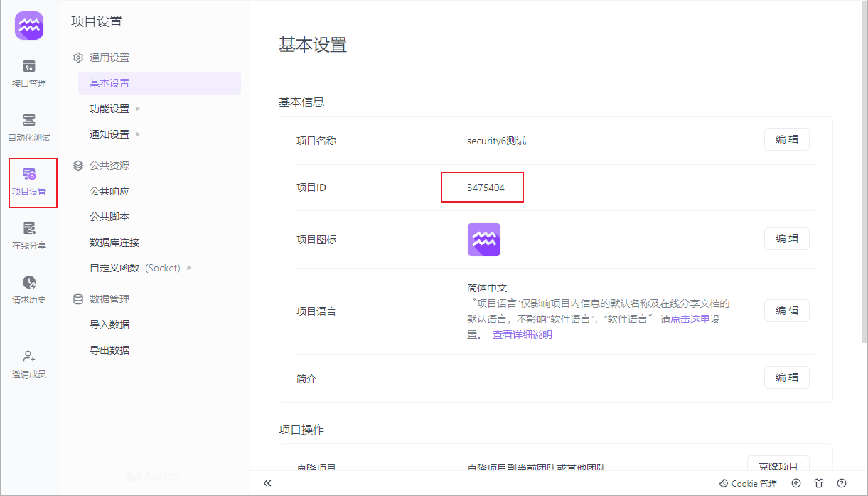This screenshot has height=496, width=868.
Task: Click the 基本信息 section heading
Action: 301,102
